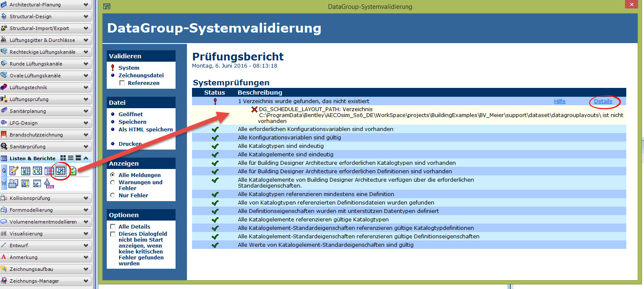Enable the Referenzen checkbox
This screenshot has height=289, width=644.
(x=122, y=83)
